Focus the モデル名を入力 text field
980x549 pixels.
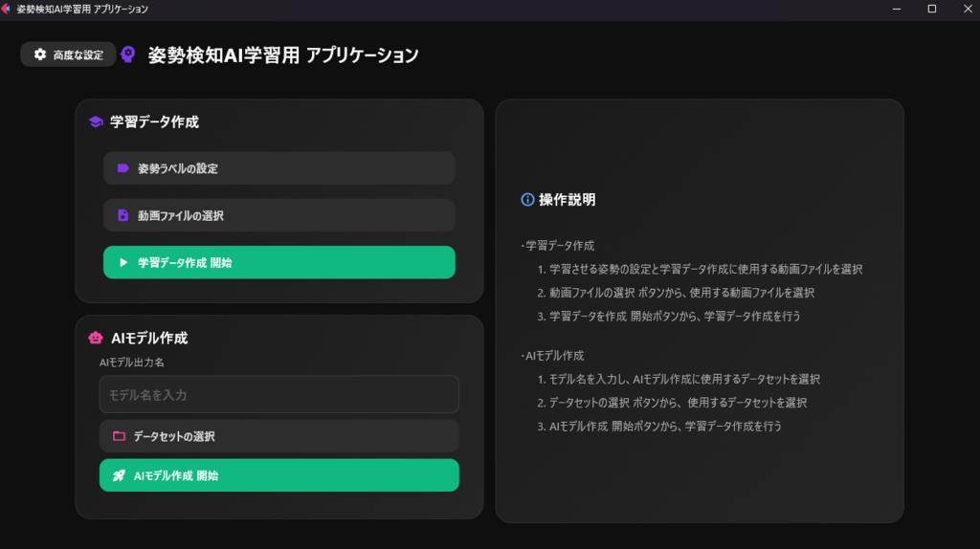[278, 394]
